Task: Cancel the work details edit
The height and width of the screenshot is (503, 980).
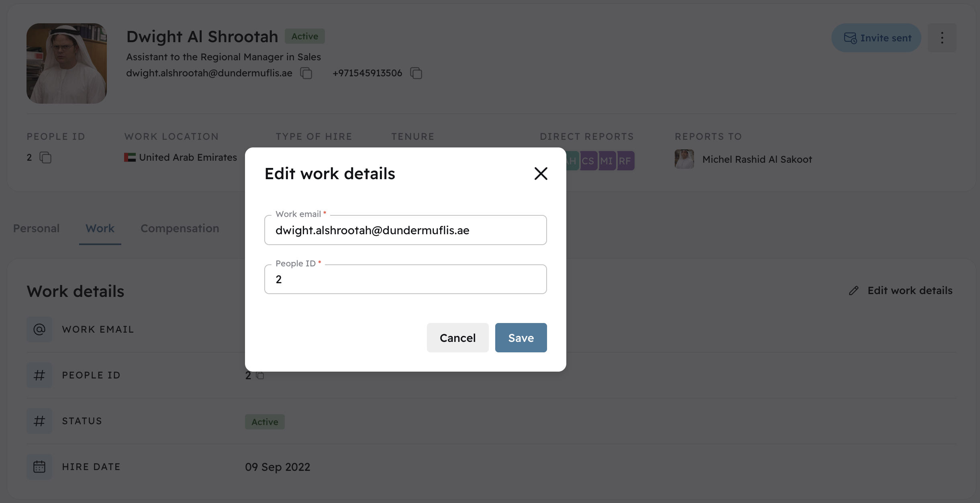Action: (457, 338)
